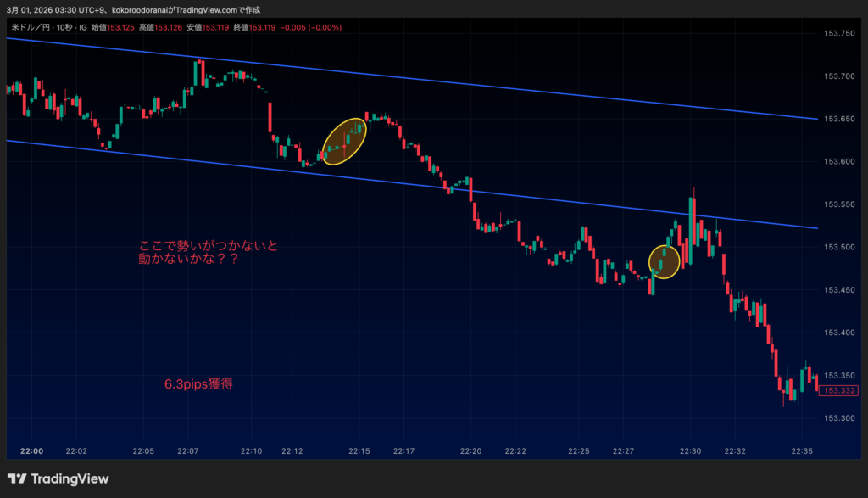Click the kokoroodoranai TradingView.com header text
The image size is (868, 498).
click(x=186, y=9)
